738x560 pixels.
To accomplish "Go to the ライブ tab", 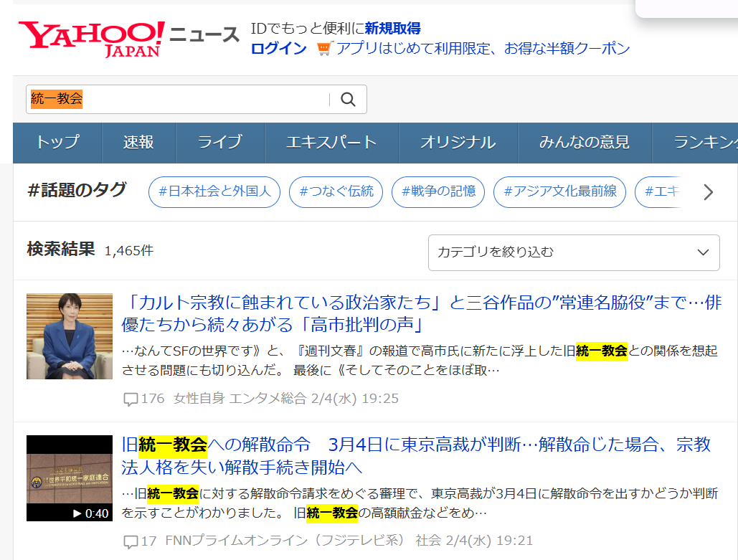I will tap(219, 143).
